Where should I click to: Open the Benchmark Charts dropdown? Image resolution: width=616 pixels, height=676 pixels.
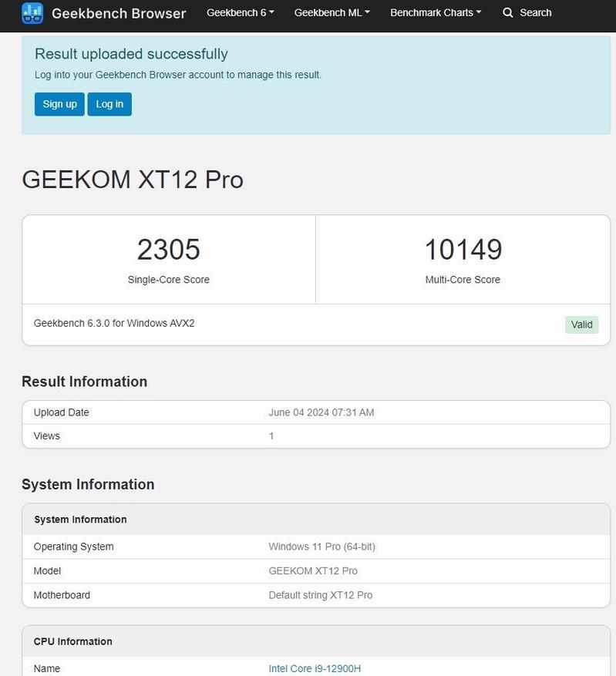tap(436, 13)
